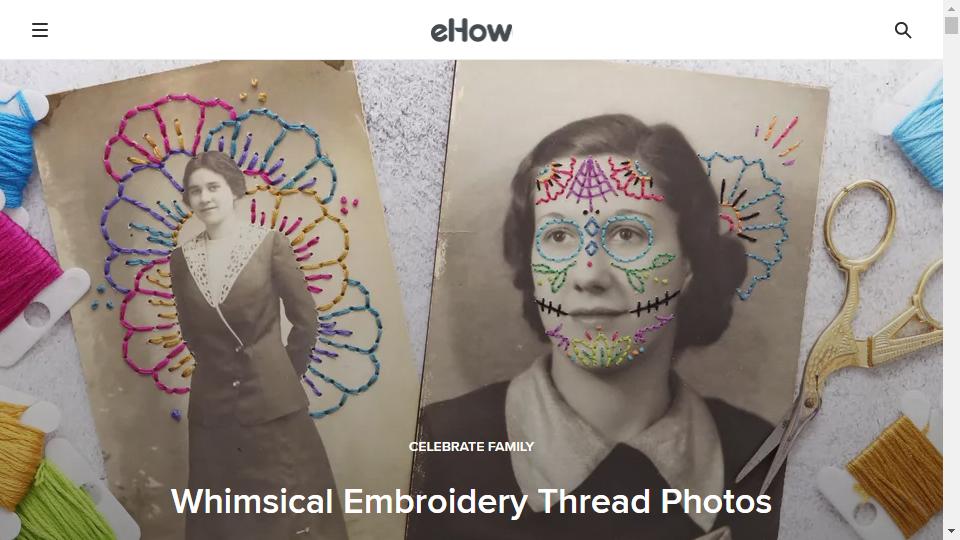This screenshot has height=540, width=960.
Task: Click the empty vertical scrollbar track
Action: click(951, 276)
